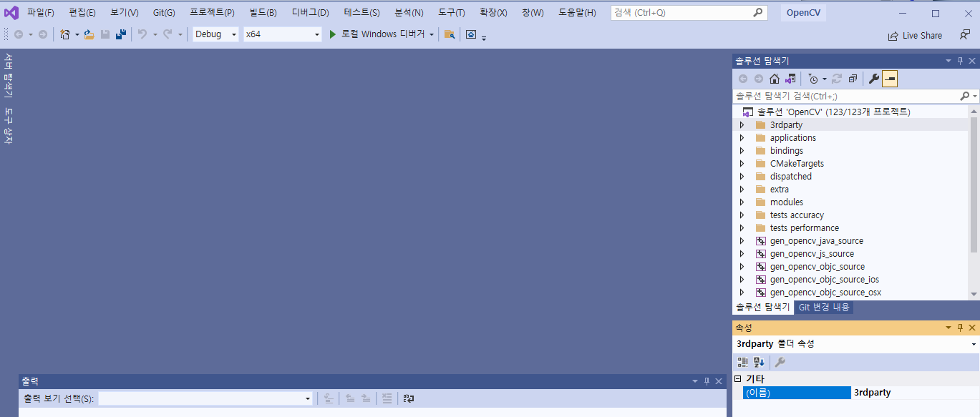
Task: Select gen_opencv_objc_source_ios project
Action: (x=824, y=280)
